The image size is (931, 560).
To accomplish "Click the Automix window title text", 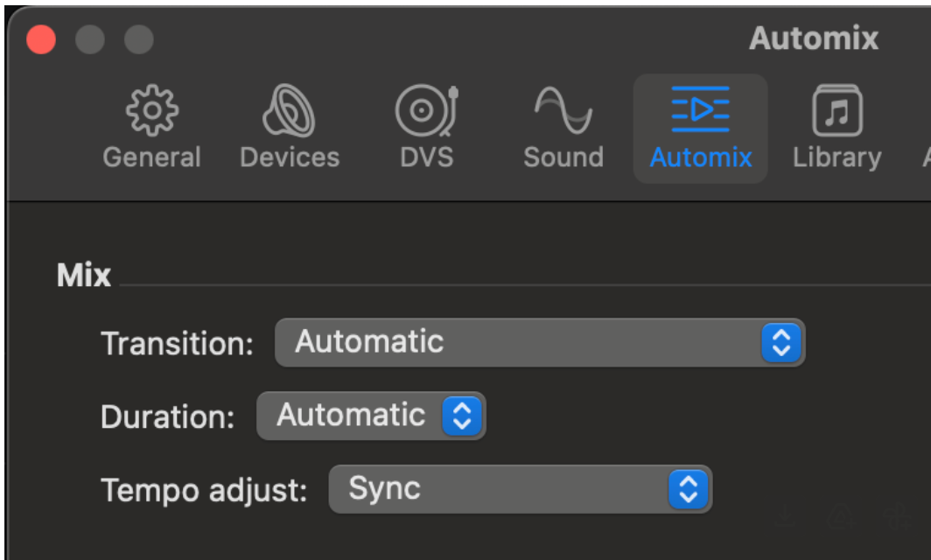I will tap(813, 38).
